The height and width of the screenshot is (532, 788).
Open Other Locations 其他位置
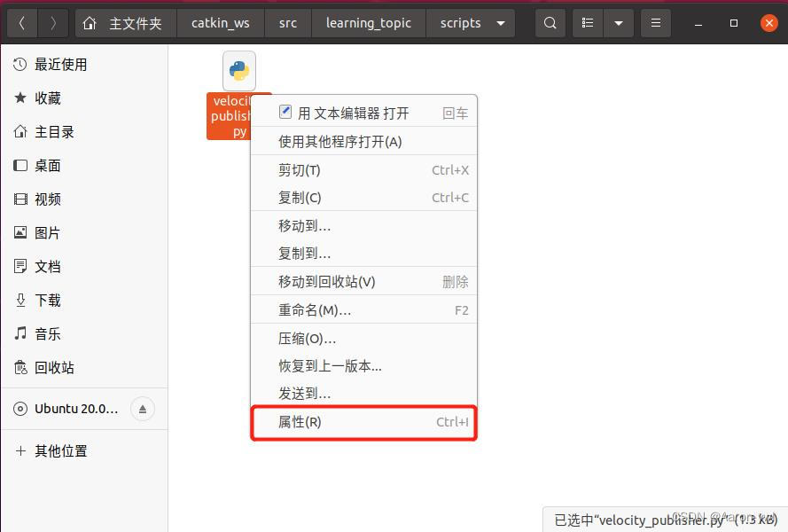tap(84, 451)
